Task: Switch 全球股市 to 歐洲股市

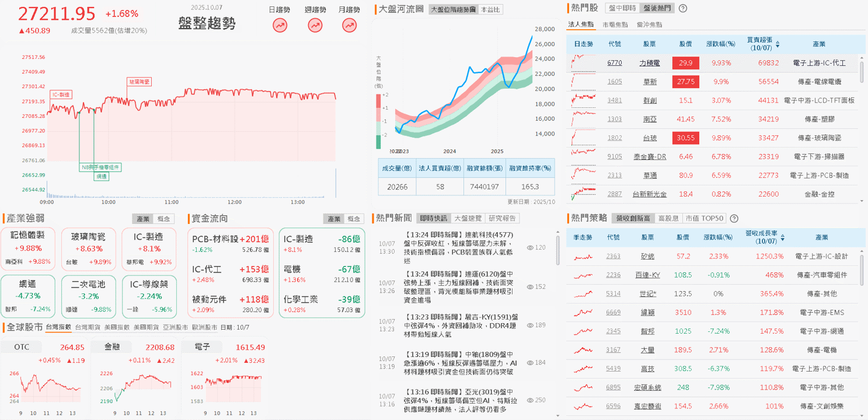Action: point(204,328)
